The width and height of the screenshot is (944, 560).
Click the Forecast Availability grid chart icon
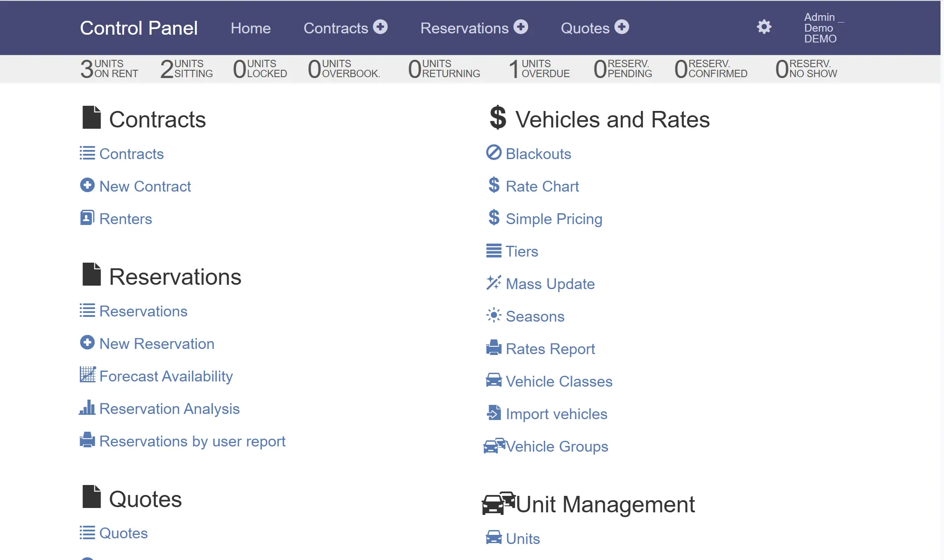point(87,375)
